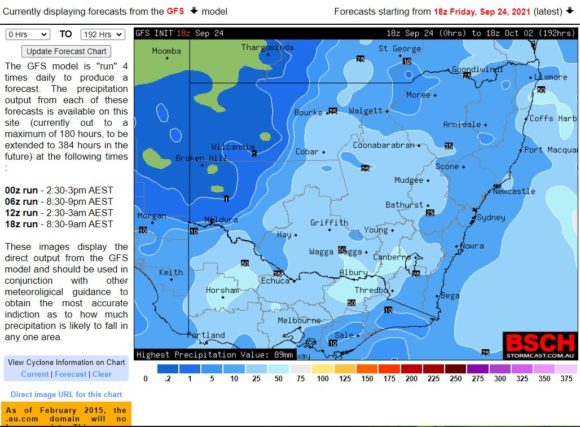Click the 25 mm light blue swatch

256,369
